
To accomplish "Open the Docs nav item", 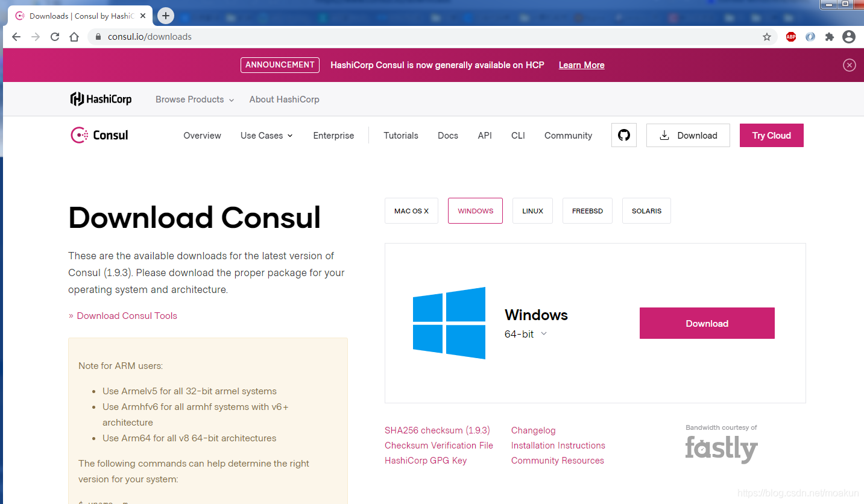I will (448, 136).
